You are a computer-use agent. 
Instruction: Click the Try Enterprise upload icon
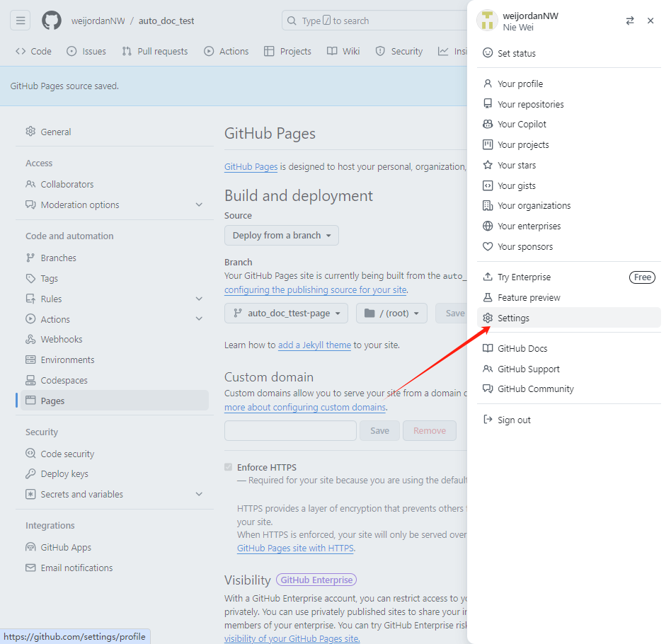pyautogui.click(x=488, y=277)
